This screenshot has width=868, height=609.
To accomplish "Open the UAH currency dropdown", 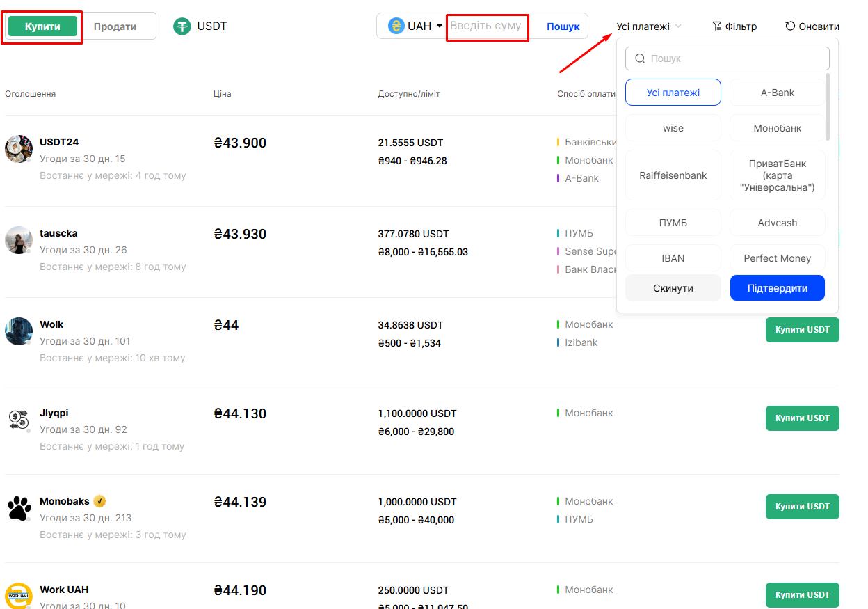I will [415, 26].
